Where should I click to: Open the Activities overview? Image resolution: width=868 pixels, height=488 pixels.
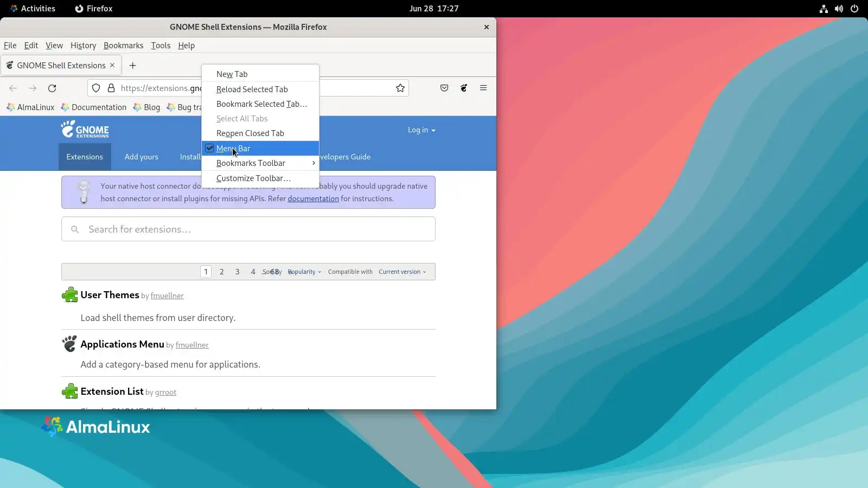click(33, 9)
